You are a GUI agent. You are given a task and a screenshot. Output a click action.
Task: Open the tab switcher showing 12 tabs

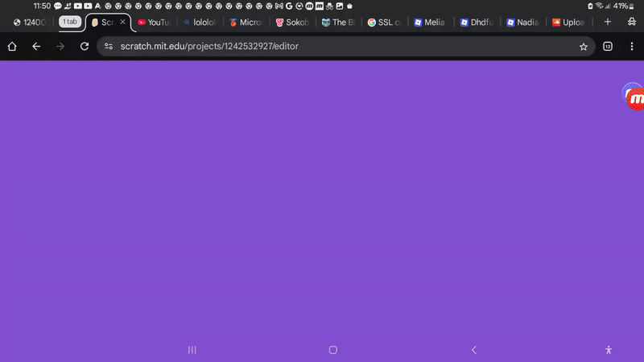[607, 47]
